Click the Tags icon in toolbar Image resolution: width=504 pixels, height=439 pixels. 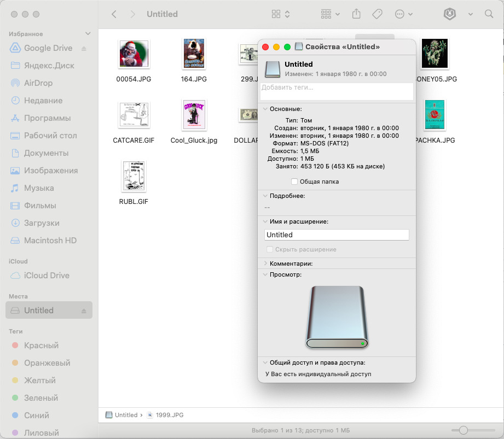[x=377, y=14]
